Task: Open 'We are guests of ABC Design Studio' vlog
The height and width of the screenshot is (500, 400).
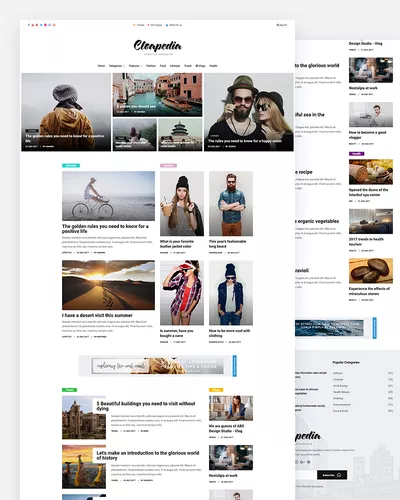Action: (226, 428)
